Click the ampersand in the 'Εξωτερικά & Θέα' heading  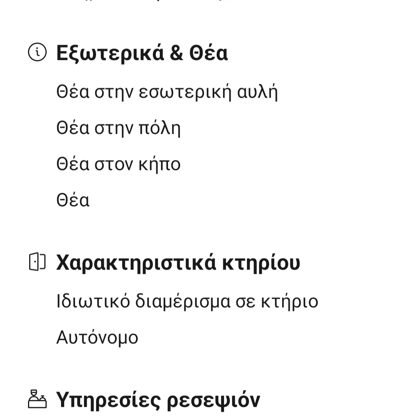pos(176,53)
